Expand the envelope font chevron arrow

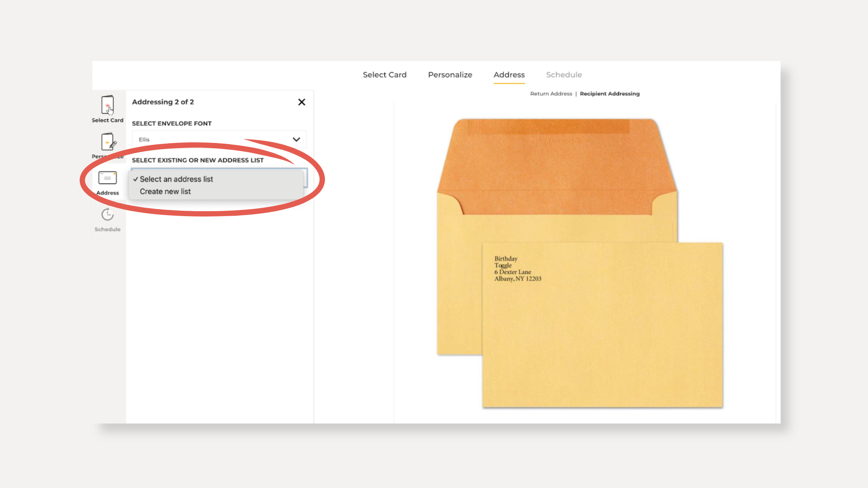(x=296, y=139)
